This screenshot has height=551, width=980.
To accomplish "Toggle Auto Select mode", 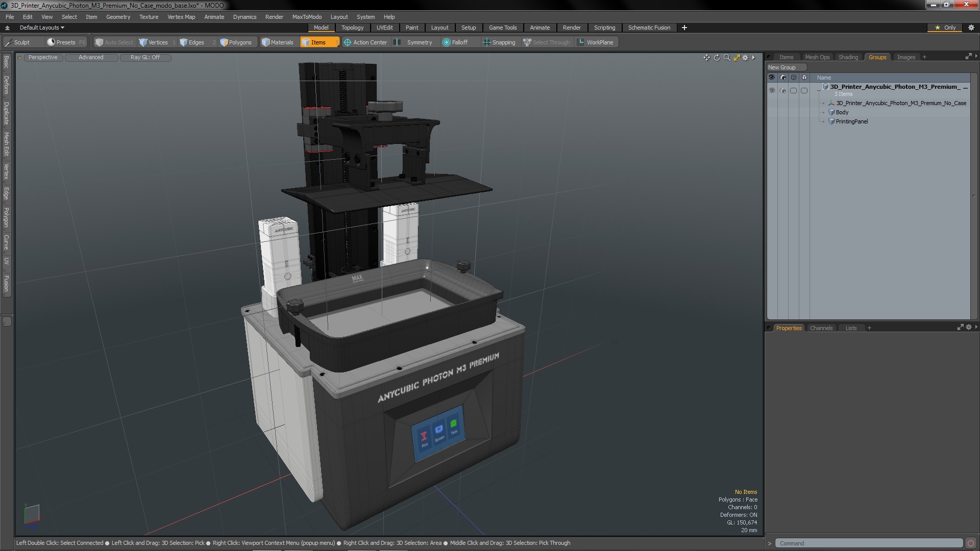I will [114, 42].
